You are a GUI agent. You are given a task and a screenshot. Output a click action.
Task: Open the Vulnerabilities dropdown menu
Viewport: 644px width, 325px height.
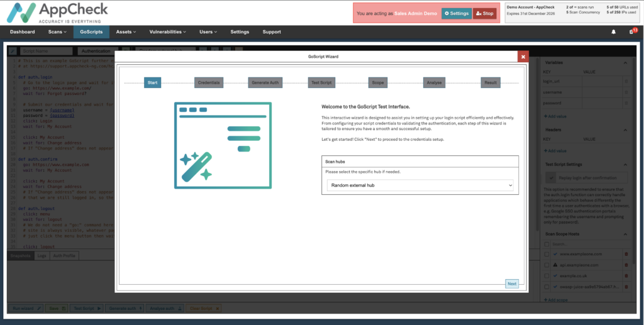tap(168, 32)
